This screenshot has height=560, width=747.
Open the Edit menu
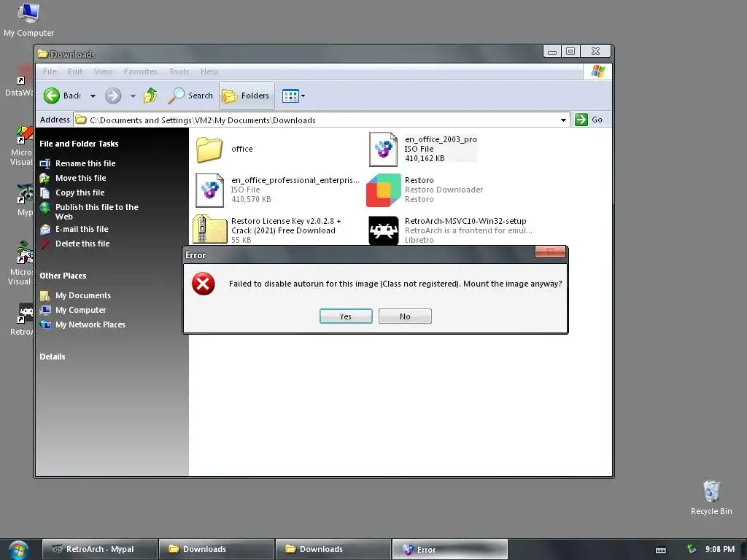click(x=75, y=71)
